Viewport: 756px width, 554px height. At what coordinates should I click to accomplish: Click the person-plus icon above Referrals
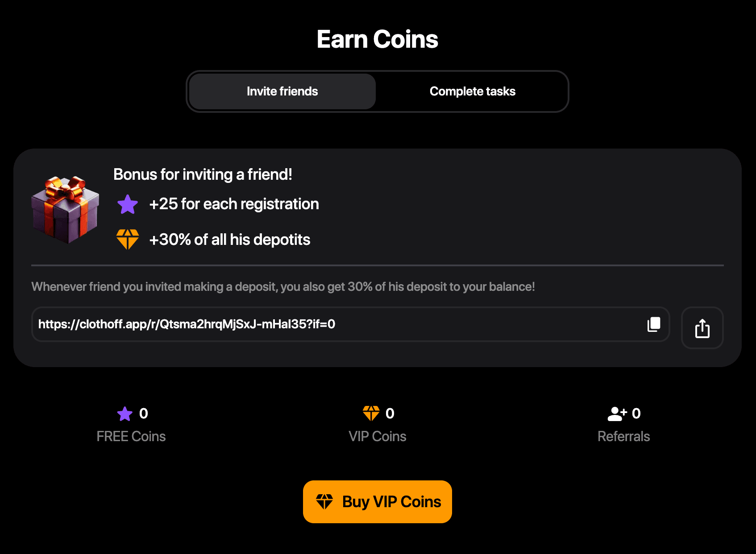click(617, 414)
